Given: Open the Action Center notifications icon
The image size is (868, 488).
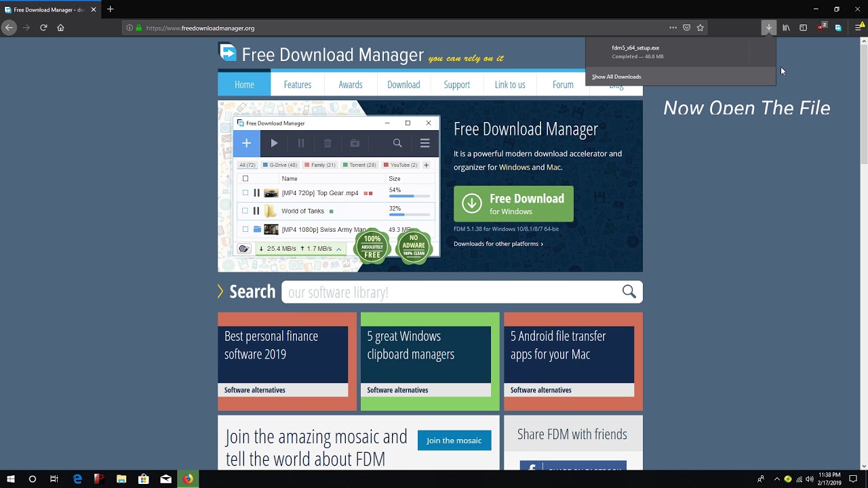Looking at the screenshot, I should (x=853, y=479).
